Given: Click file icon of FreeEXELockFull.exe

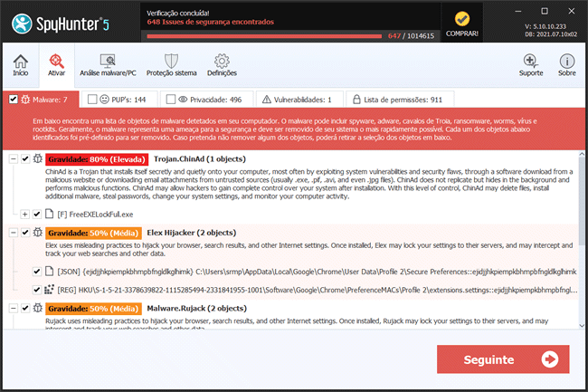Looking at the screenshot, I should (49, 214).
